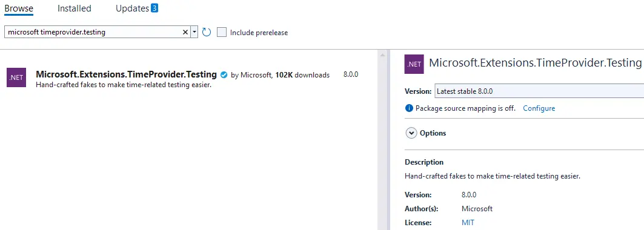Click the Author(s) value Microsoft
This screenshot has height=230, width=644.
pyautogui.click(x=477, y=209)
